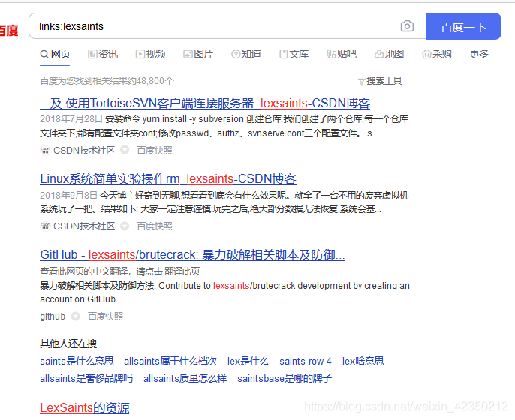Click CSDN favicon under the Linux rm result
515x420 pixels.
click(x=45, y=226)
